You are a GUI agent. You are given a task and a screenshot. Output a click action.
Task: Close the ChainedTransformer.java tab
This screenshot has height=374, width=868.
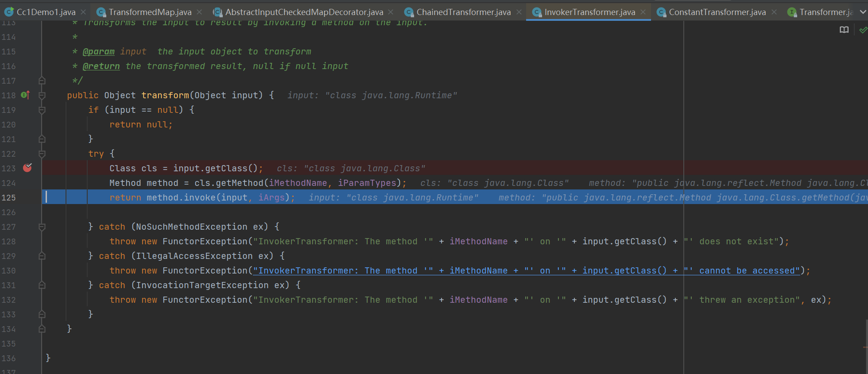519,12
